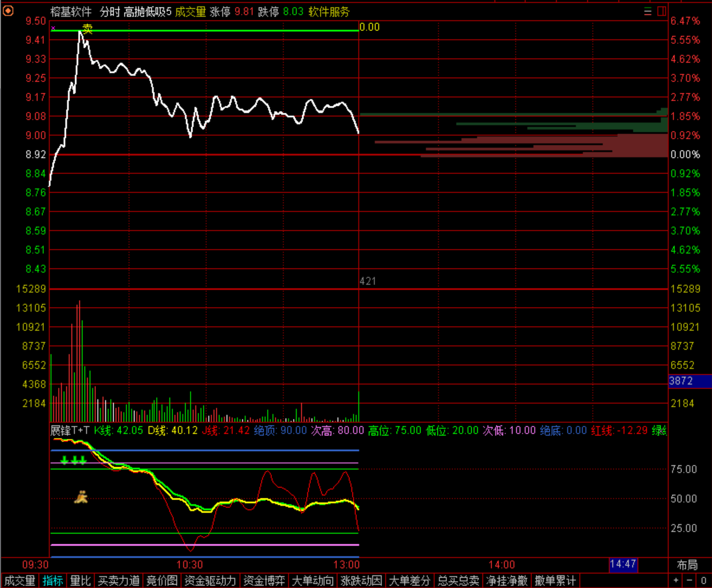This screenshot has height=588, width=712.
Task: Switch to 买卖力道 tab
Action: point(118,580)
